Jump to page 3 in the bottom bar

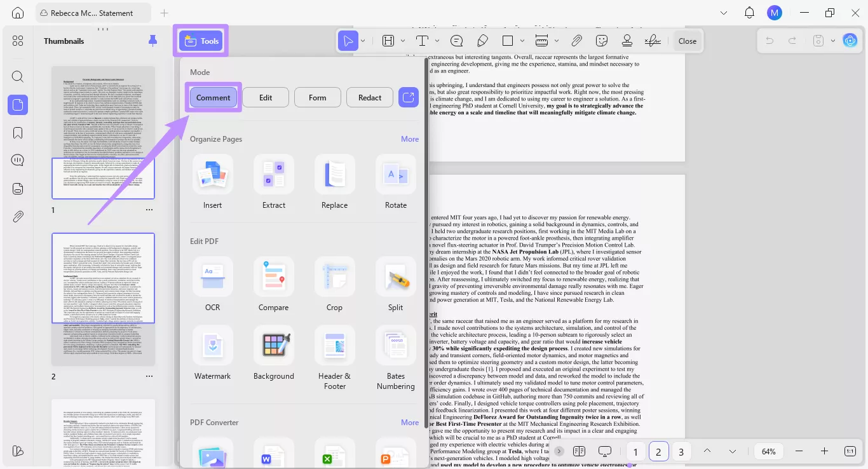[681, 452]
